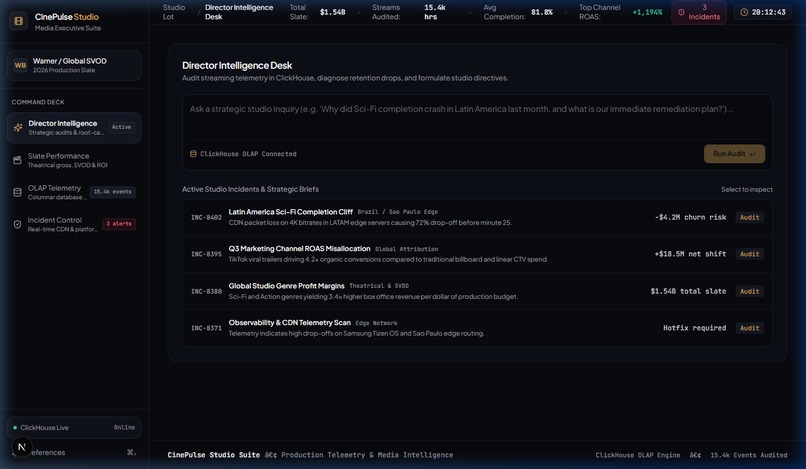Click the Online status label

(x=124, y=427)
